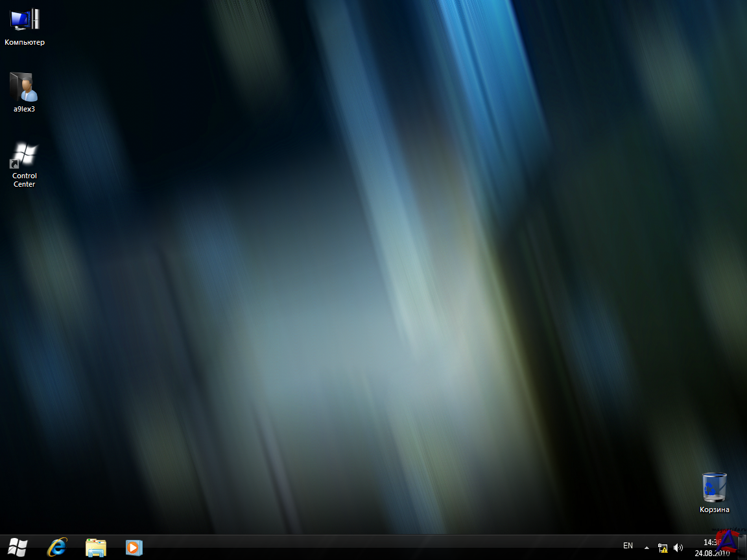Click the Корзина text label
Image resolution: width=747 pixels, height=560 pixels.
[x=714, y=509]
